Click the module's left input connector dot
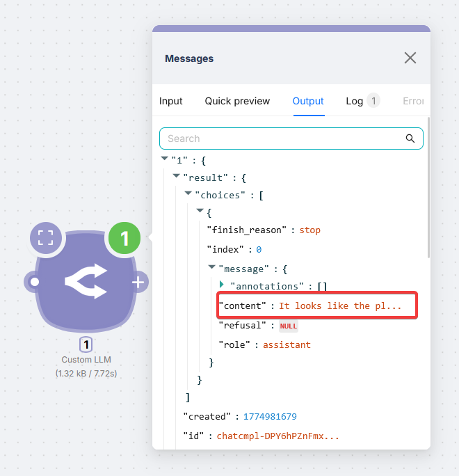This screenshot has width=459, height=476. (33, 282)
